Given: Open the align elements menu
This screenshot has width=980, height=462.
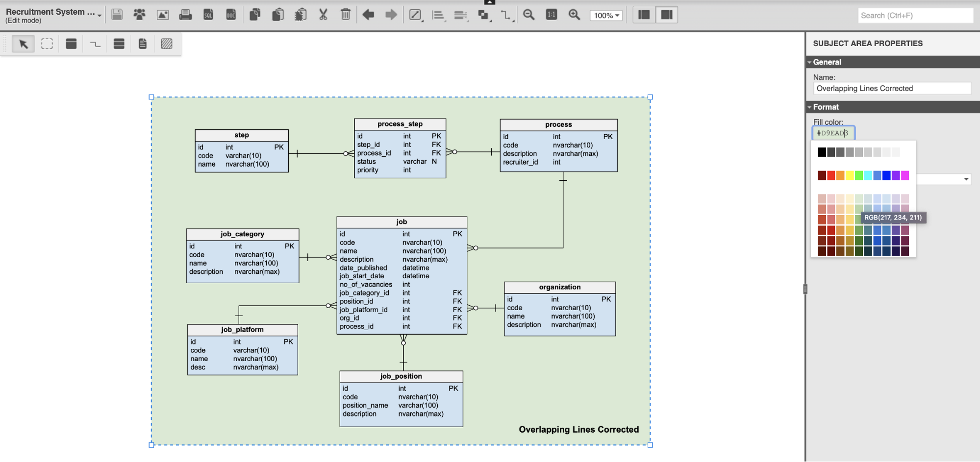Looking at the screenshot, I should click(439, 15).
